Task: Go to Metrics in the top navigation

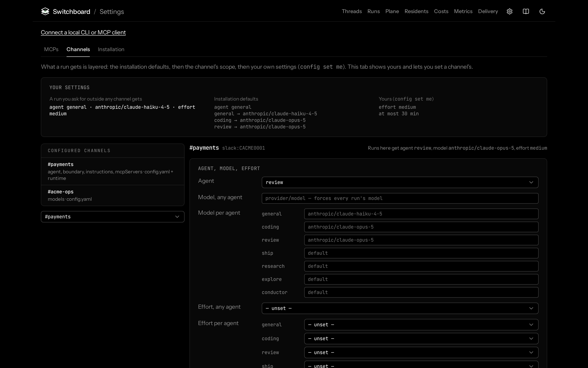Action: [463, 11]
